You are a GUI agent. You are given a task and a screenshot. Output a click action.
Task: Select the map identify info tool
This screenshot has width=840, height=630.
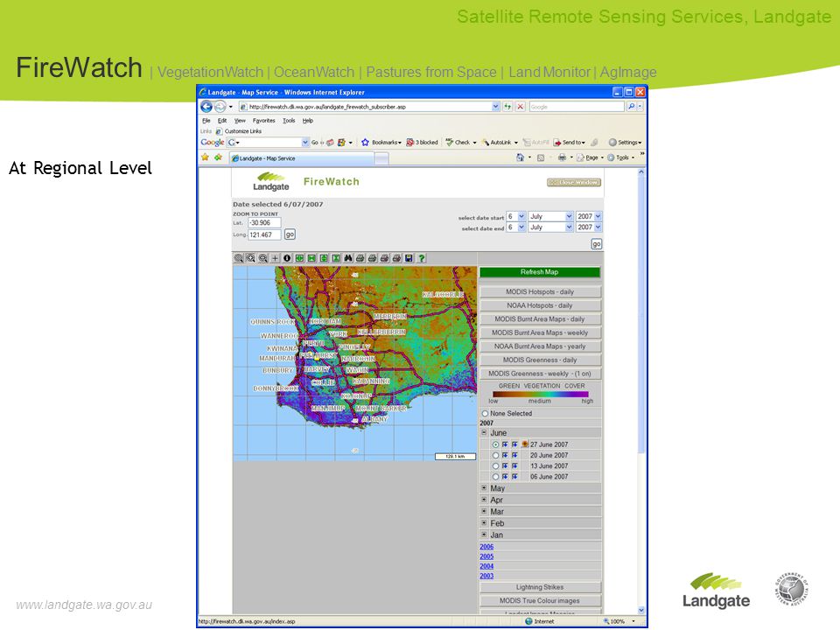[x=287, y=258]
